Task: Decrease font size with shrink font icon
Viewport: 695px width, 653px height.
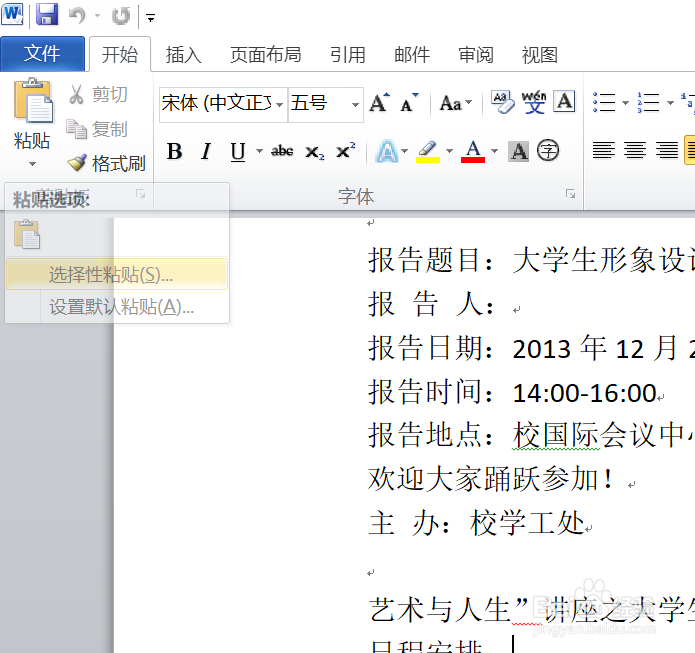Action: tap(409, 103)
